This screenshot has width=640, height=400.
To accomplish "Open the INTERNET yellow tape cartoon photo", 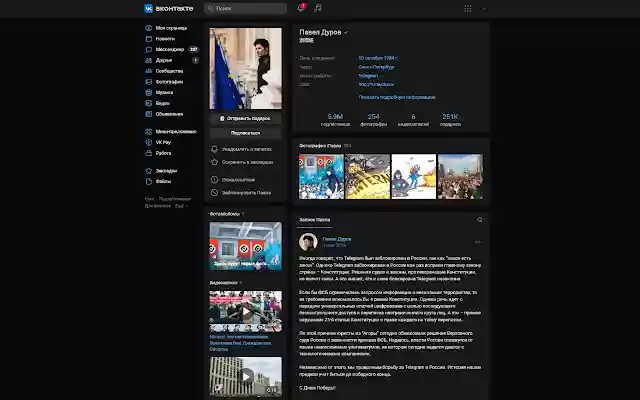I will click(367, 176).
